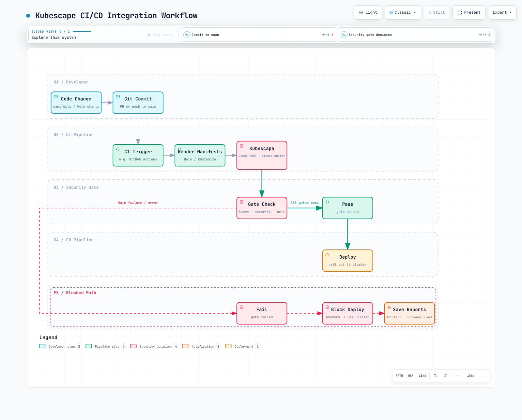Image resolution: width=522 pixels, height=420 pixels.
Task: Click the cloud icon on Deploy node
Action: pyautogui.click(x=328, y=255)
